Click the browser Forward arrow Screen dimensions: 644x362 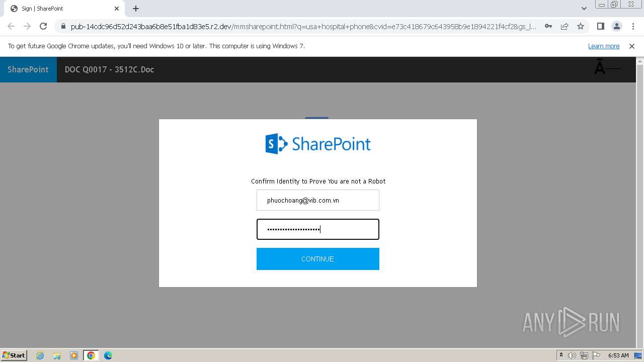(x=27, y=26)
